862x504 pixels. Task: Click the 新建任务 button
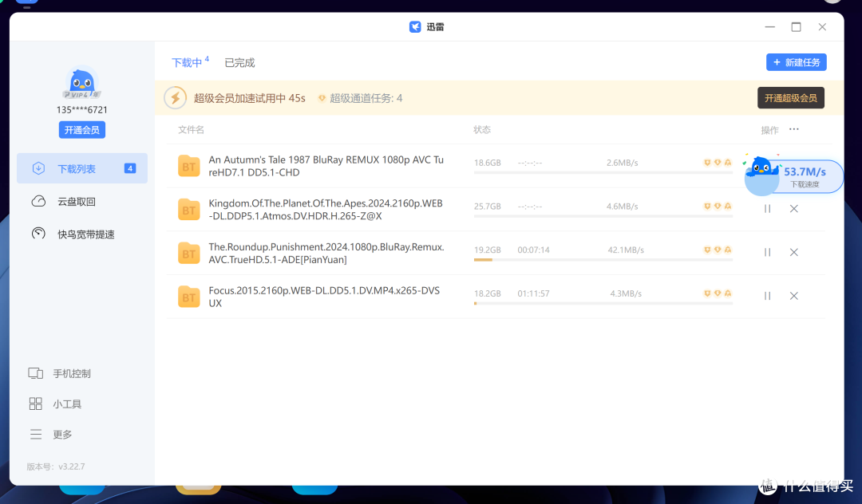796,62
